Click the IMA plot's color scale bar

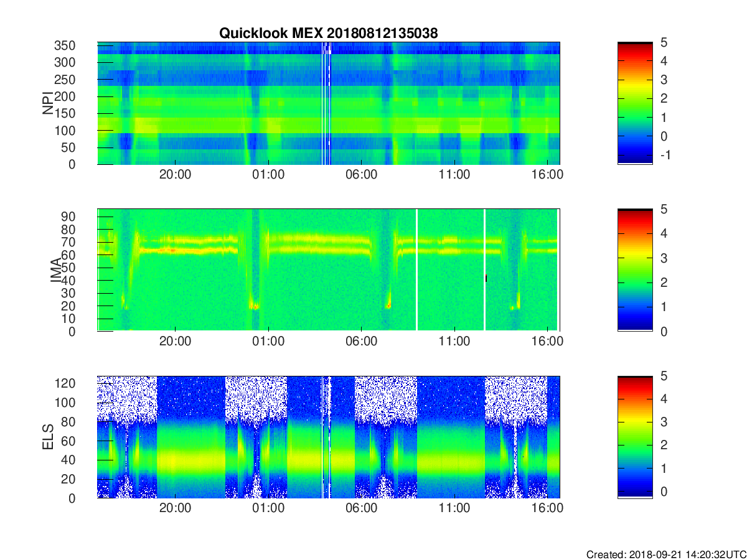coord(635,270)
